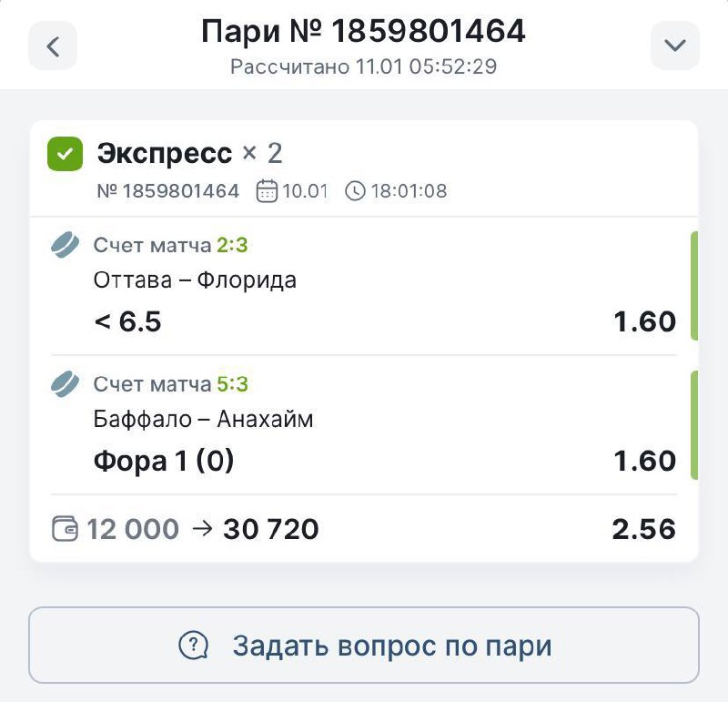Click the total odds 2.56
This screenshot has width=728, height=702.
643,529
